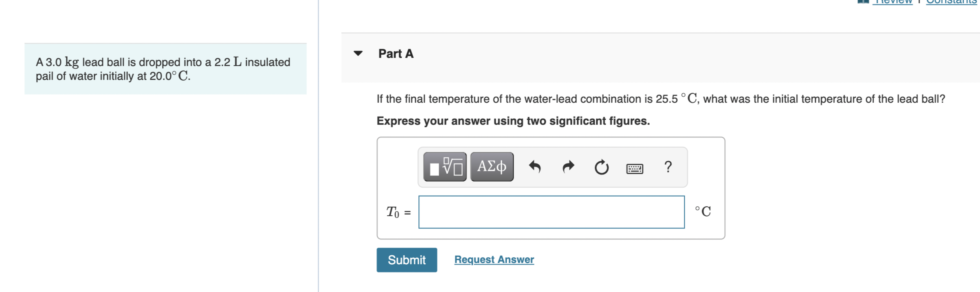Open the Constants reference
The image size is (980, 292).
pos(949,2)
